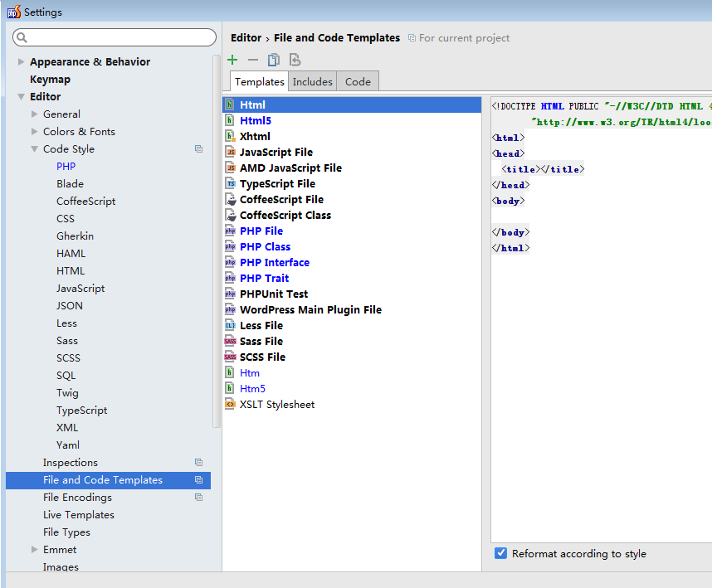
Task: Click the PHP Class template icon
Action: tap(230, 247)
